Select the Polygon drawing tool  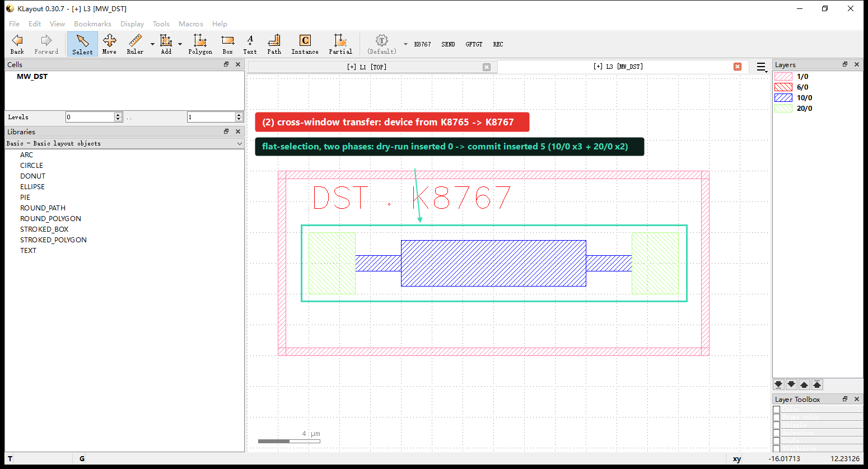click(200, 44)
